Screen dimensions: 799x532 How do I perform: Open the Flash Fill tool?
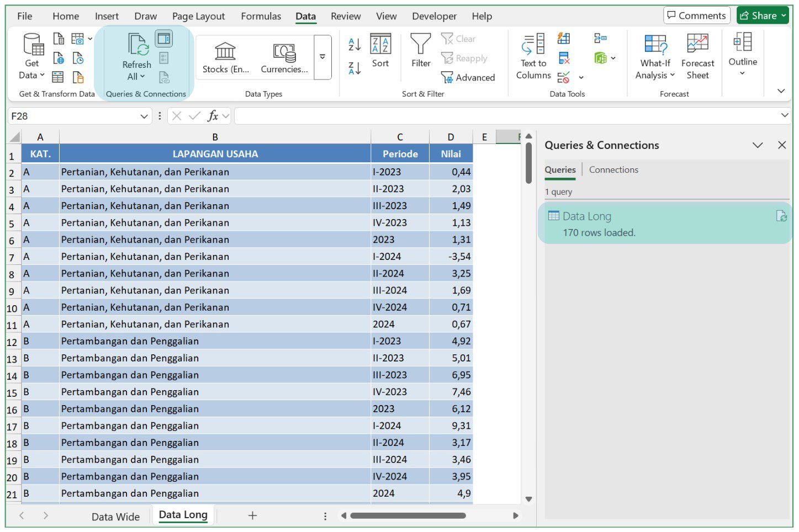(x=564, y=38)
